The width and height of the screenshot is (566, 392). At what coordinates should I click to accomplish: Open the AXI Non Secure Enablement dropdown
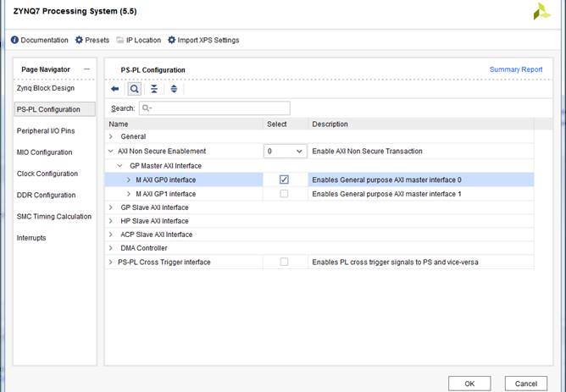pos(284,151)
